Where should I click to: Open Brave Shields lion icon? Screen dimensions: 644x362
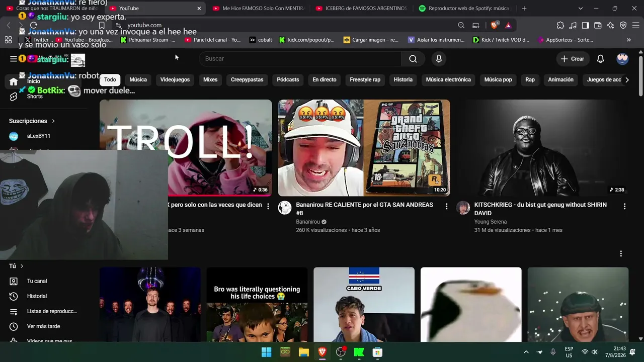pos(495,25)
